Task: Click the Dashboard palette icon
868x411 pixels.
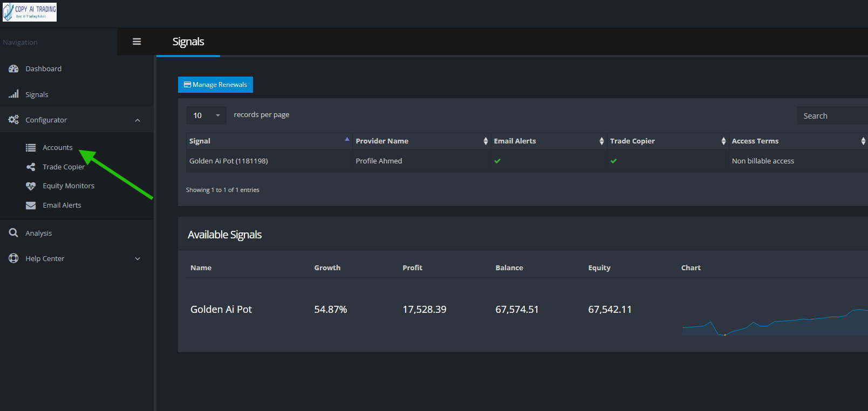Action: pos(13,68)
